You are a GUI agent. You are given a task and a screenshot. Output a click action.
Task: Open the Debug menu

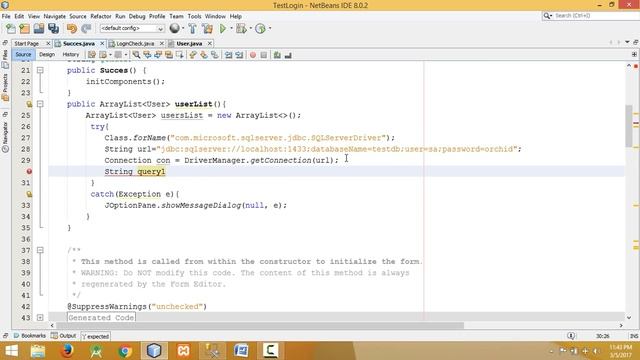pyautogui.click(x=137, y=16)
